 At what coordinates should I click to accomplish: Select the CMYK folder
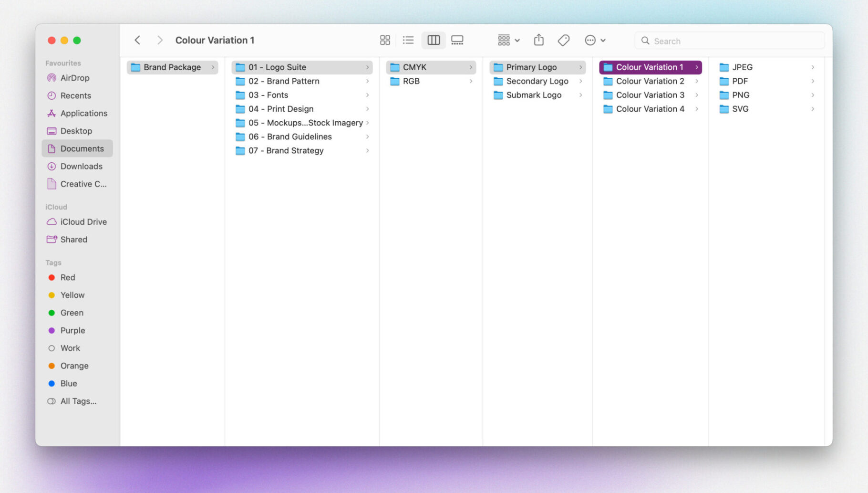pyautogui.click(x=431, y=67)
